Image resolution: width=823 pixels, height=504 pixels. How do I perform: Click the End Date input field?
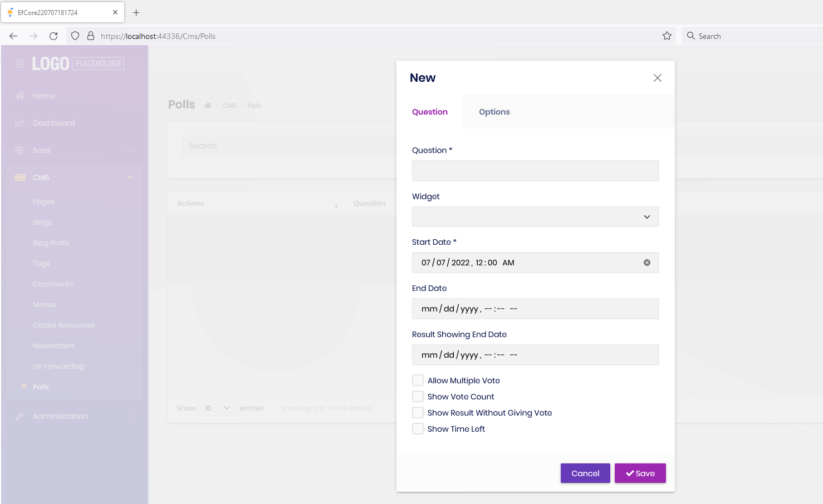(x=535, y=309)
